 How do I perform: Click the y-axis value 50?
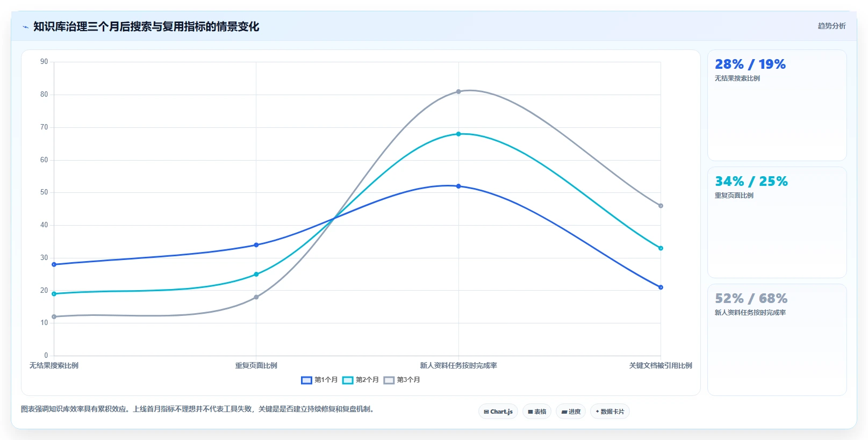pos(44,192)
